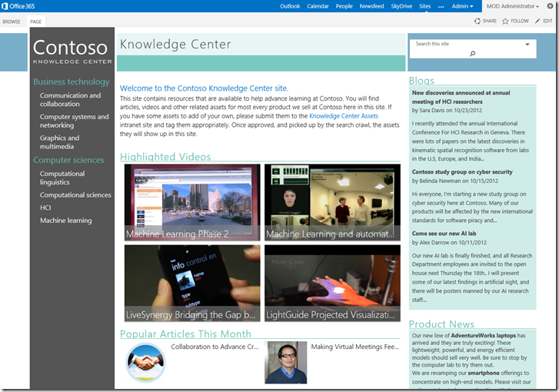This screenshot has width=559, height=392.
Task: Open Computer systems and networking link
Action: [x=74, y=121]
